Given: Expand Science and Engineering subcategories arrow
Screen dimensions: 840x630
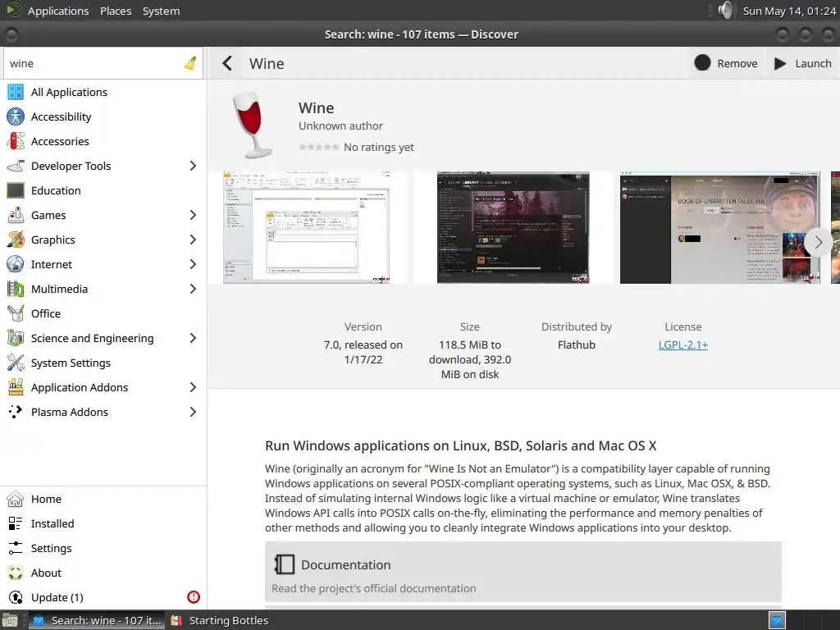Looking at the screenshot, I should click(x=193, y=339).
